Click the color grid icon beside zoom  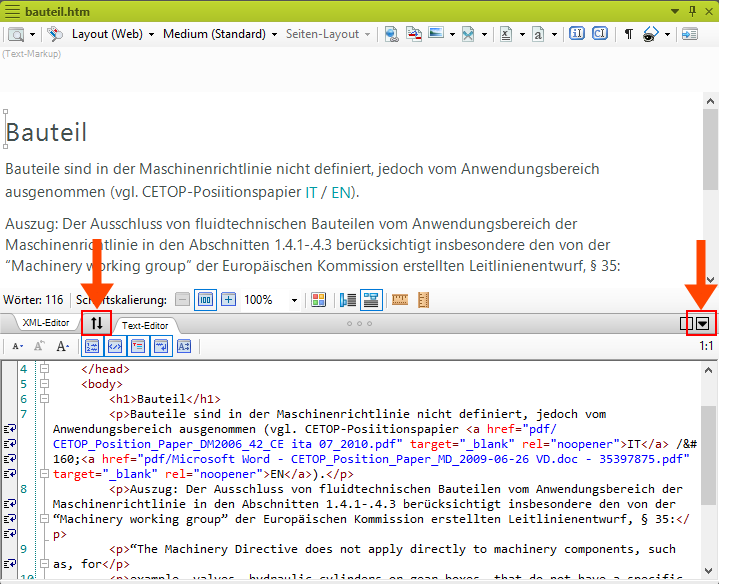(318, 299)
